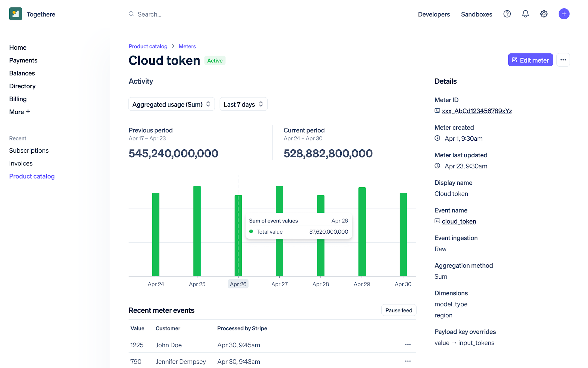The image size is (588, 368).
Task: Click the settings gear icon in the top bar
Action: pos(544,14)
